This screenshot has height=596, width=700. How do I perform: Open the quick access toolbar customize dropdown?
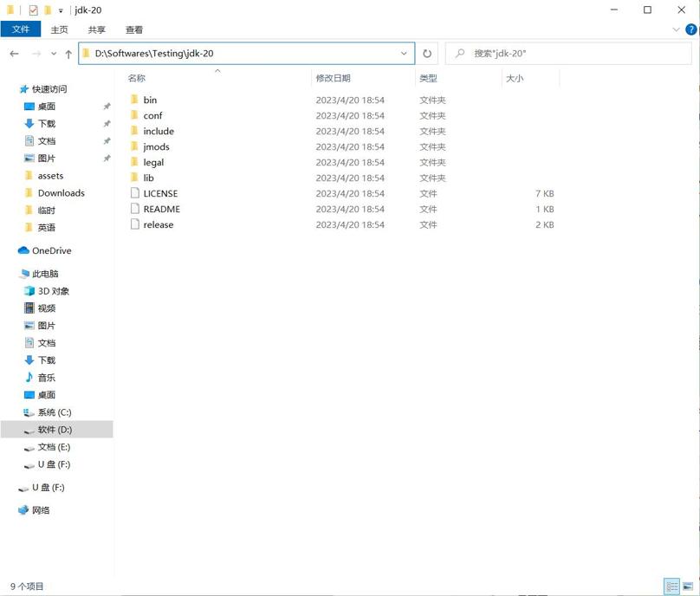tap(61, 10)
